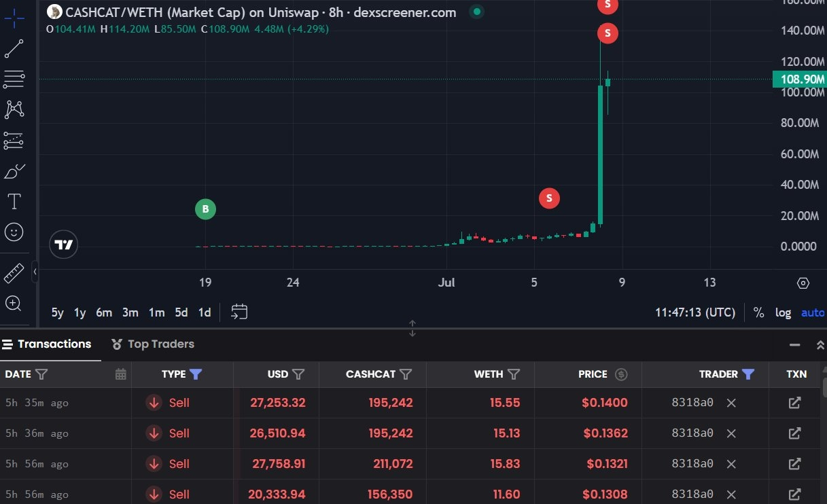Open the forecasting and measurement tools
Screen dimensions: 827x504
(x=14, y=141)
